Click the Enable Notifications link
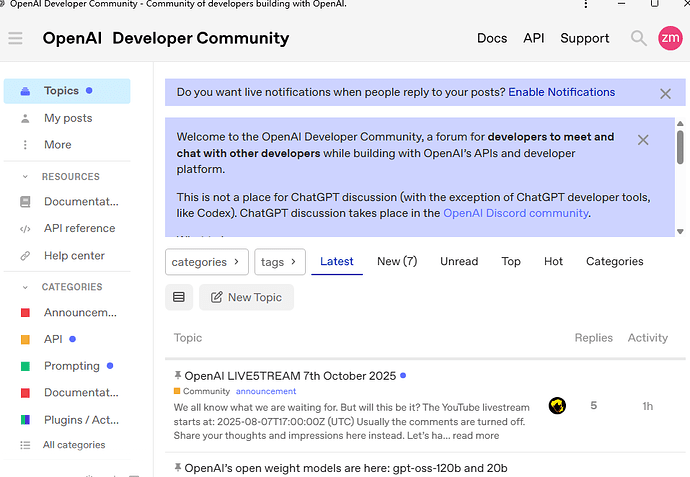Screen dimensions: 690x477 click(x=562, y=92)
